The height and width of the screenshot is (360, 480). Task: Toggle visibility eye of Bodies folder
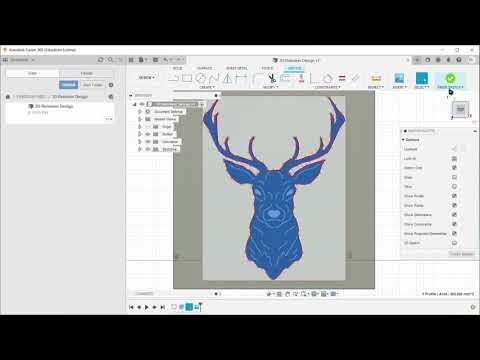coord(148,134)
